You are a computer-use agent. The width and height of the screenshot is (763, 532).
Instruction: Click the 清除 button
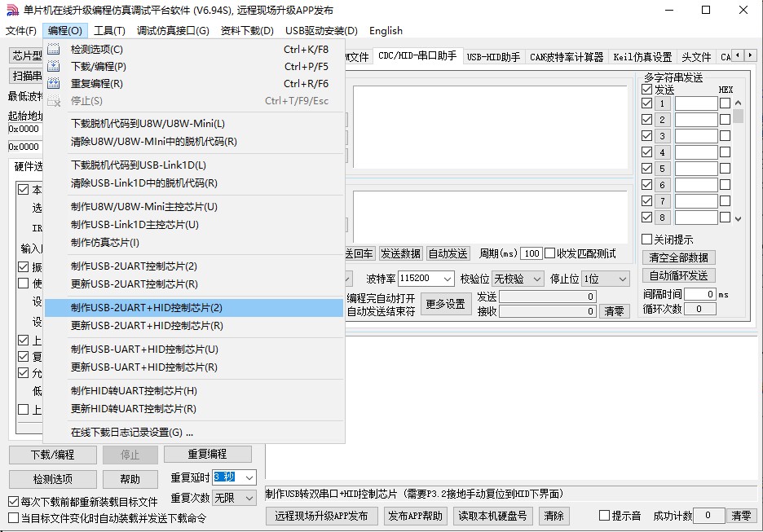tap(554, 516)
